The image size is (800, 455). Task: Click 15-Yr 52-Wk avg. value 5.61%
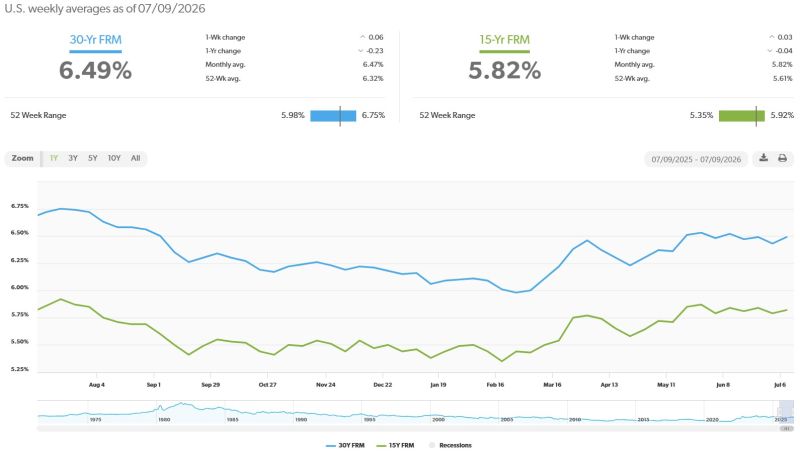coord(782,79)
